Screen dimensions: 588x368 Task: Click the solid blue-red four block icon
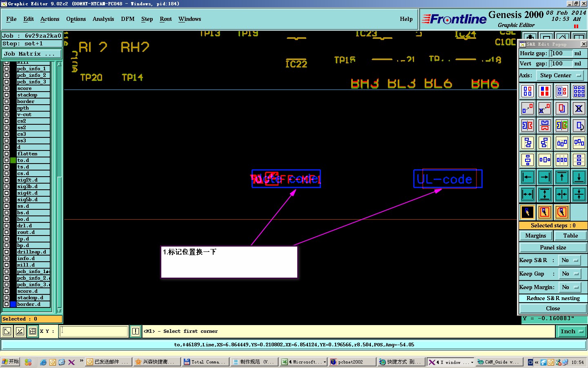click(545, 91)
